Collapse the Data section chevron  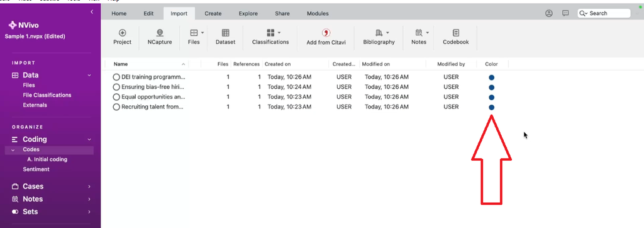coord(89,76)
